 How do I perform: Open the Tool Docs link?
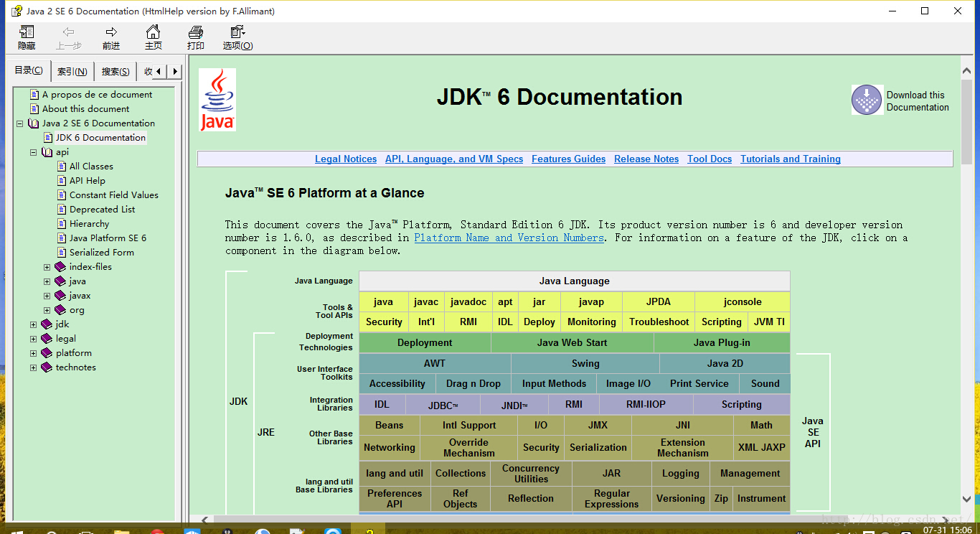click(x=710, y=159)
